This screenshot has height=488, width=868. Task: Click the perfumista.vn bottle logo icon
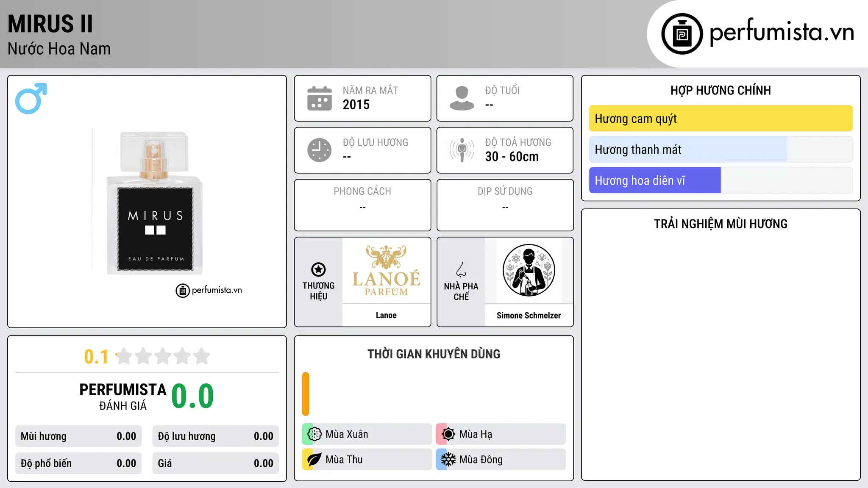682,34
